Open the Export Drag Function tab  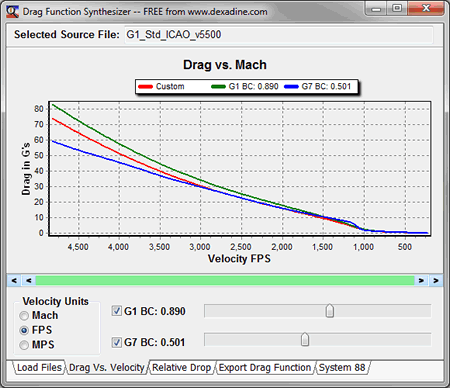click(x=265, y=367)
